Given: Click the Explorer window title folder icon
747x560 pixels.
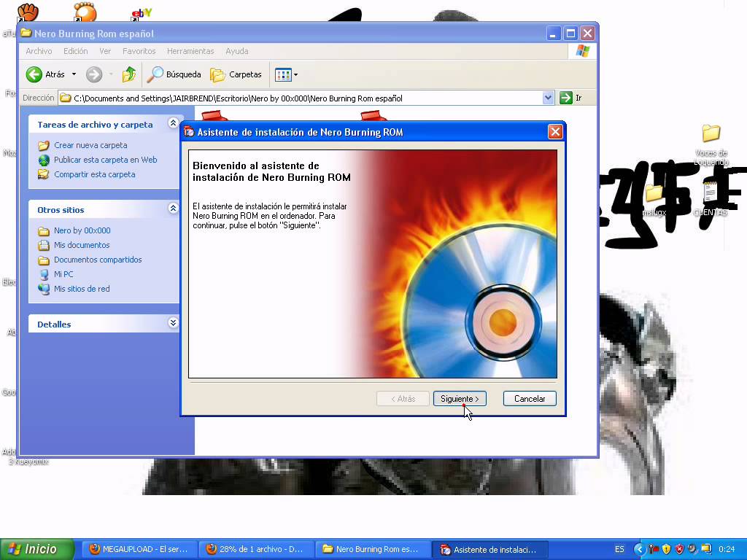Looking at the screenshot, I should coord(26,34).
